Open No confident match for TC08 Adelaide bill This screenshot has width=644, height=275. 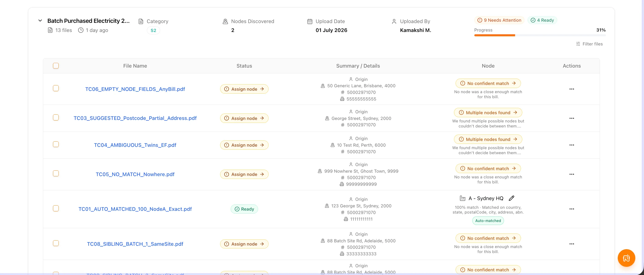pyautogui.click(x=488, y=238)
